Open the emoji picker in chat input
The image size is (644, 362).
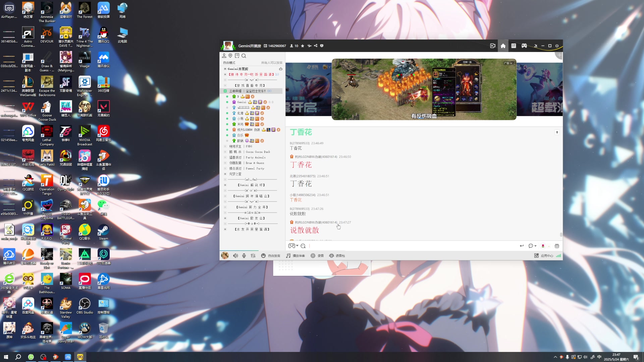(x=303, y=246)
